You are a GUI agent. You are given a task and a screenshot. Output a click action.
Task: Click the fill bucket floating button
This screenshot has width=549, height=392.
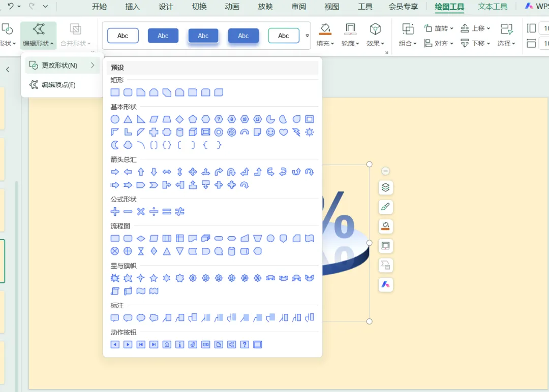385,226
